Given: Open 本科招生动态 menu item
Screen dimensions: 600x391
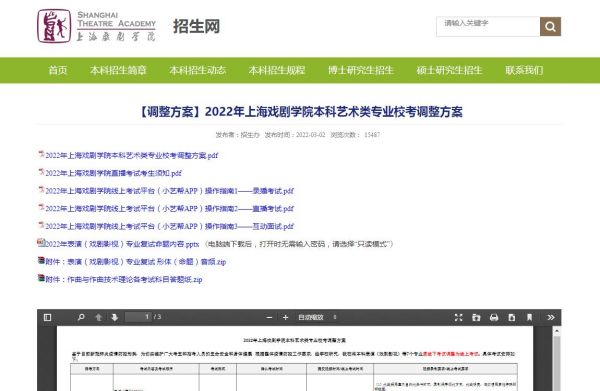Looking at the screenshot, I should coord(197,70).
